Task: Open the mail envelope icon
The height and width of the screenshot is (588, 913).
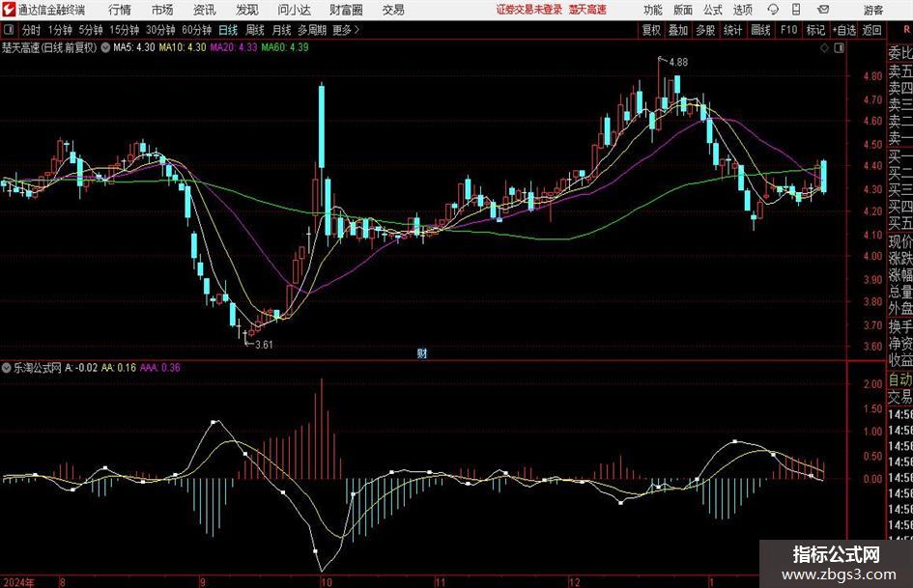Action: (823, 10)
